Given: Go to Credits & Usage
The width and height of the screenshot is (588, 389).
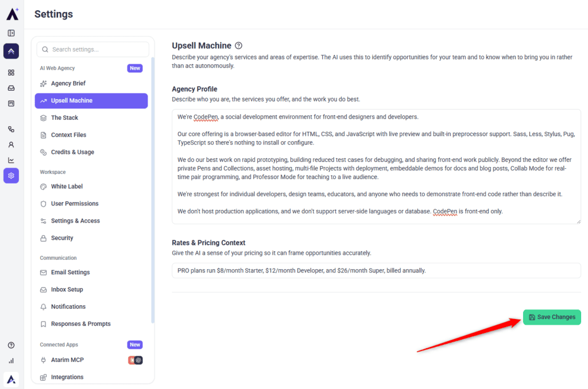Looking at the screenshot, I should pyautogui.click(x=91, y=152).
